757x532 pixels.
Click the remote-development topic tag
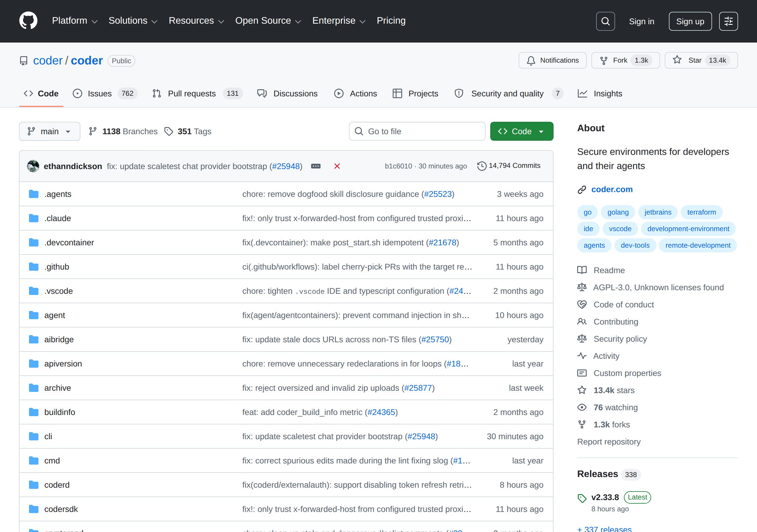coord(698,245)
